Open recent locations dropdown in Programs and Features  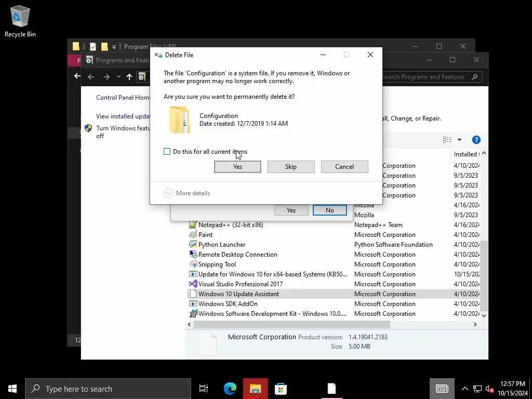pyautogui.click(x=118, y=77)
